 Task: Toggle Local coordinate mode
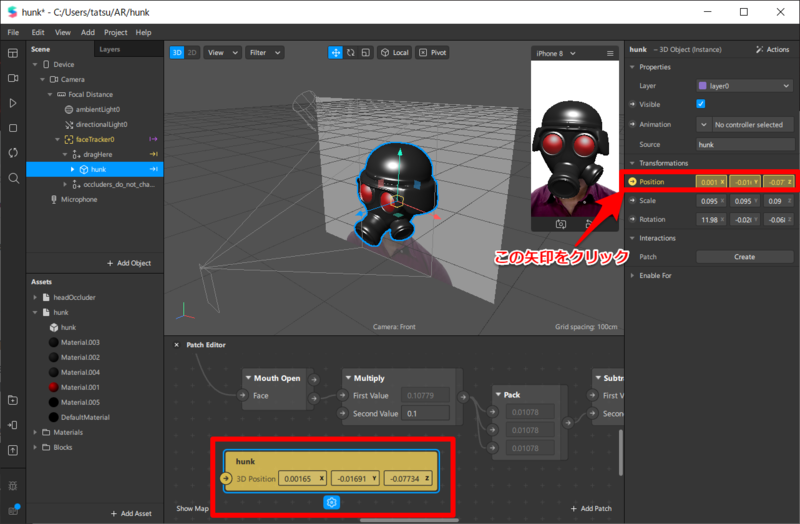coord(395,53)
